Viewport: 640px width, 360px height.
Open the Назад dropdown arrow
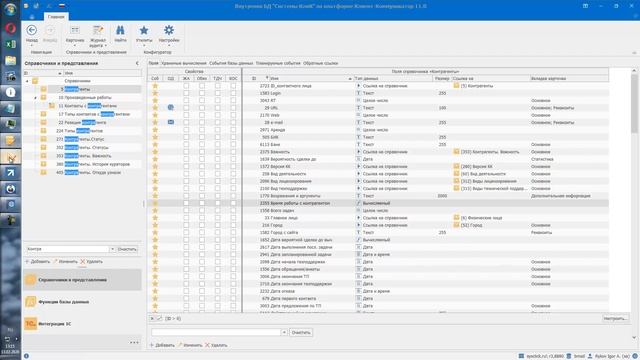point(31,45)
